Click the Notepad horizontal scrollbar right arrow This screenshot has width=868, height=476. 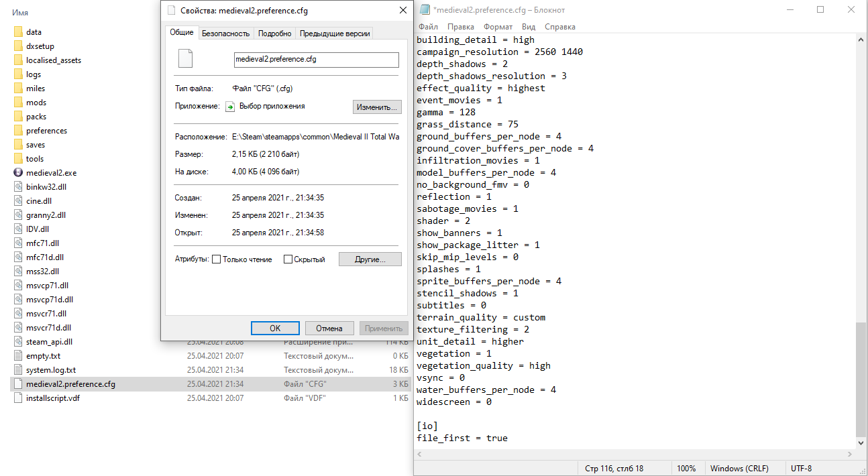pos(851,454)
